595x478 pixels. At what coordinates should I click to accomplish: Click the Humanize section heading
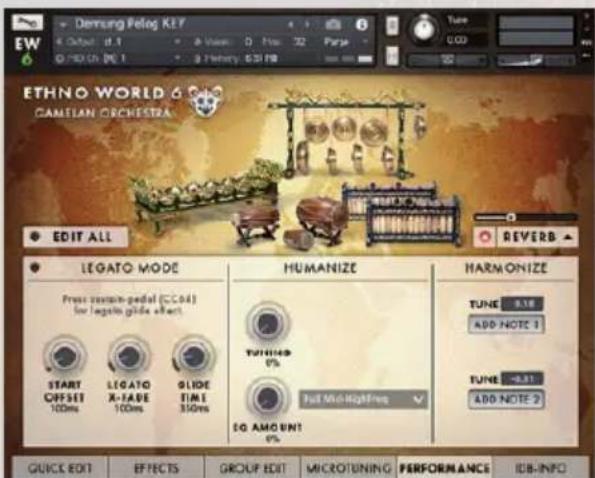320,268
